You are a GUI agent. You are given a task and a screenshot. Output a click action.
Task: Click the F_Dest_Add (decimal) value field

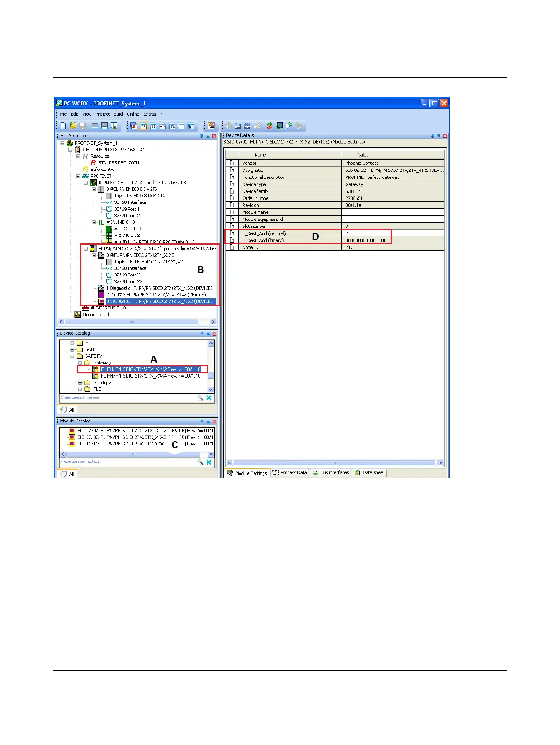(x=392, y=234)
